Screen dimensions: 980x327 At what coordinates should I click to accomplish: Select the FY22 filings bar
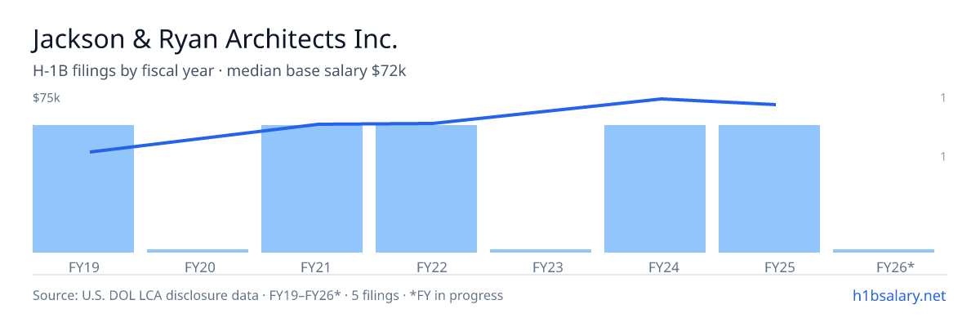426,189
